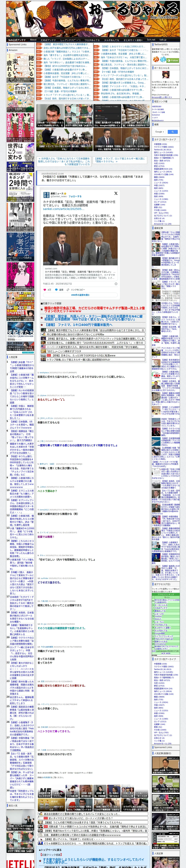Open commenter name iwishpiece in comment 1
The width and height of the screenshot is (186, 868).
point(44,373)
